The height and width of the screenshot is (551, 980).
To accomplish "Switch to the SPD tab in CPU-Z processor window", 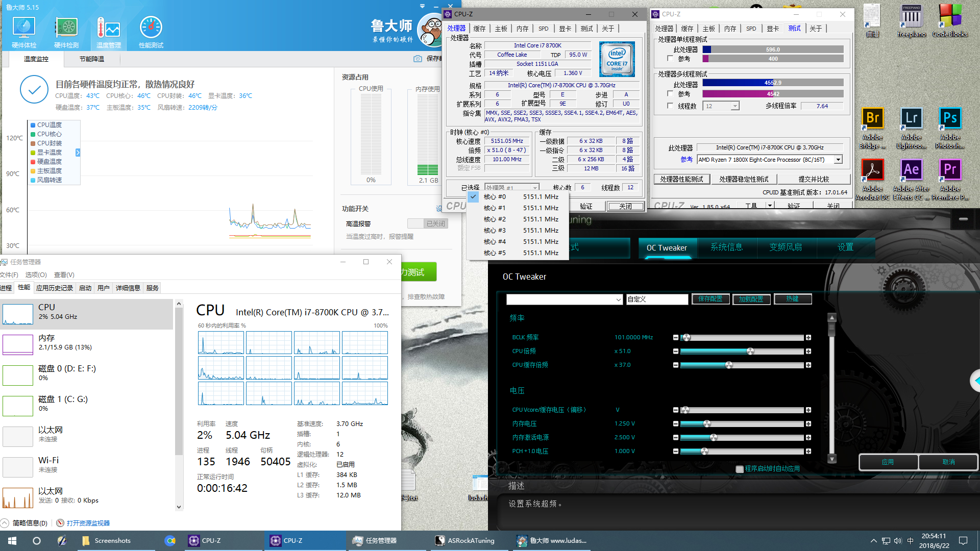I will tap(543, 29).
